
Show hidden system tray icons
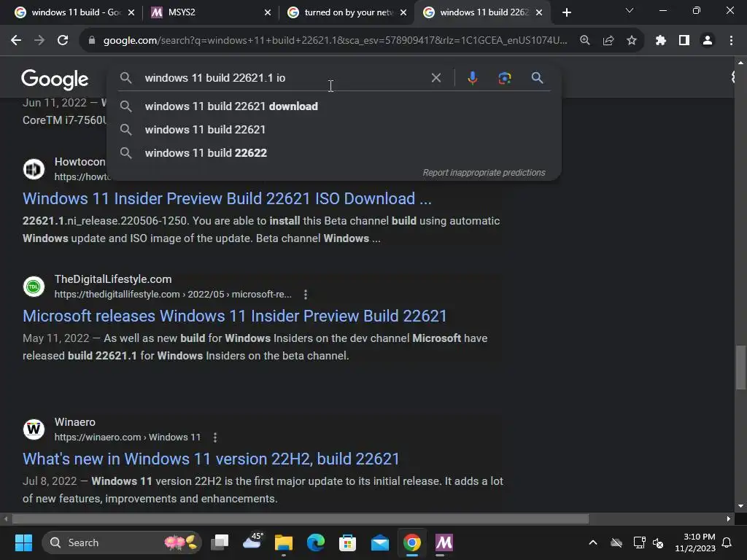[593, 542]
